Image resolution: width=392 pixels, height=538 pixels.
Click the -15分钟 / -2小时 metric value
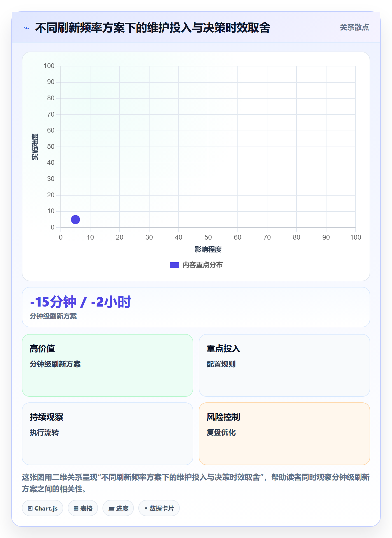point(80,302)
